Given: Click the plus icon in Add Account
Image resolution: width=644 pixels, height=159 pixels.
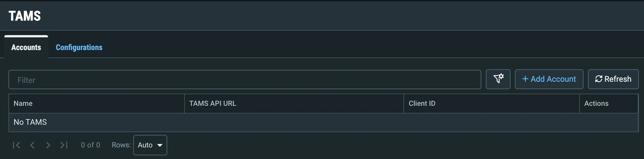Looking at the screenshot, I should pyautogui.click(x=525, y=79).
